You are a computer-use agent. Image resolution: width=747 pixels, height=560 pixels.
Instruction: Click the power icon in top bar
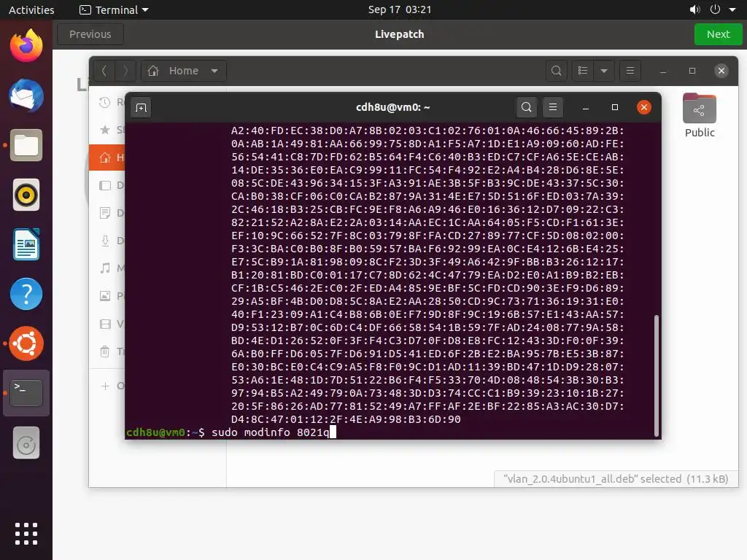click(x=715, y=9)
